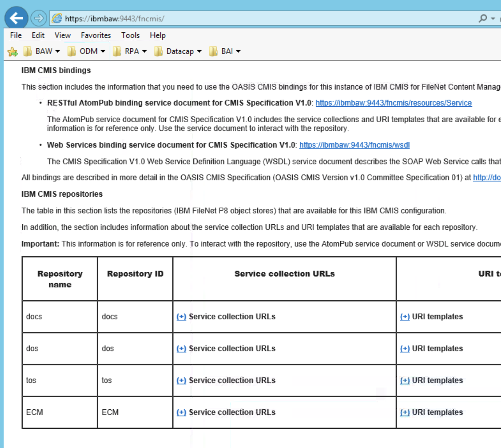501x448 pixels.
Task: Click the browser Forward arrow button
Action: coord(38,18)
